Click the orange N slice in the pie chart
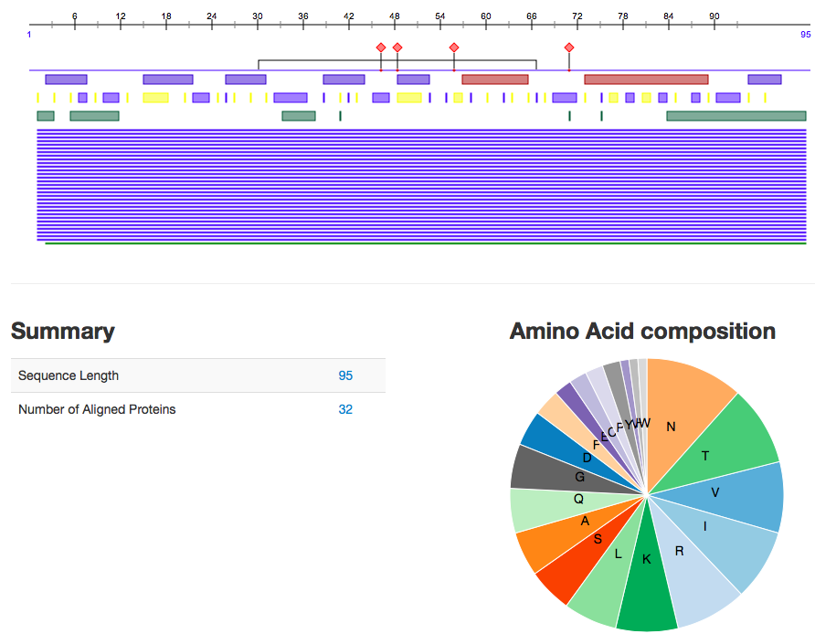815x644 pixels. (681, 411)
